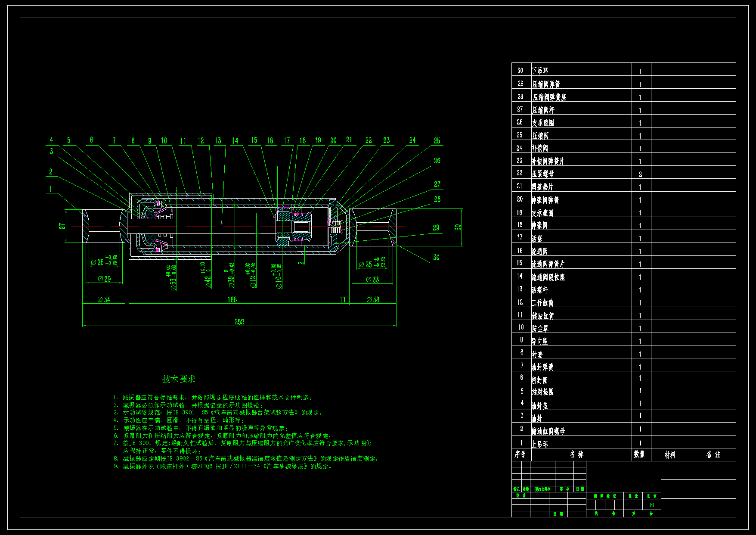
Task: Select the 油封弹簧 parts list entry
Action: [x=542, y=367]
